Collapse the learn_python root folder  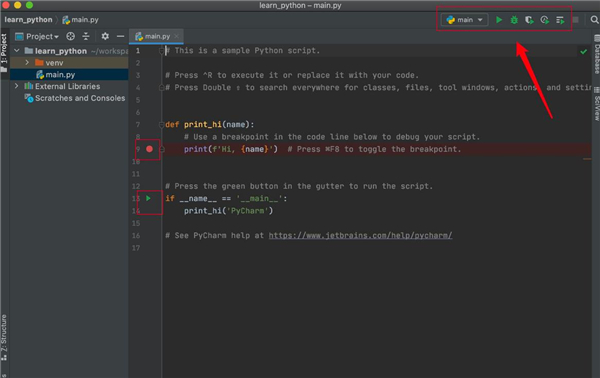(x=17, y=51)
